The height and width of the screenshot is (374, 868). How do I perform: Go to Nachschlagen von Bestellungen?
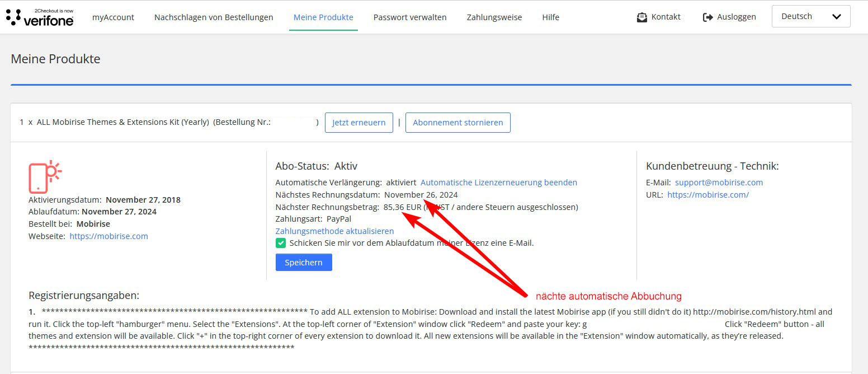coord(214,17)
